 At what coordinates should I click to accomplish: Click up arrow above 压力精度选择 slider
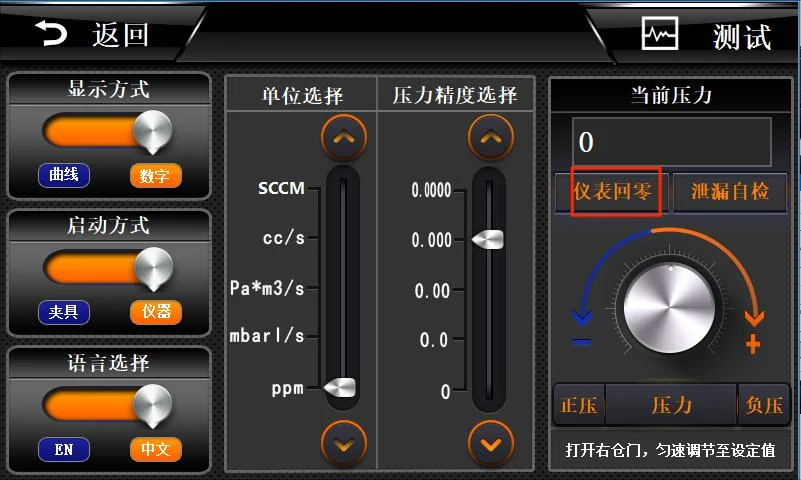click(490, 137)
